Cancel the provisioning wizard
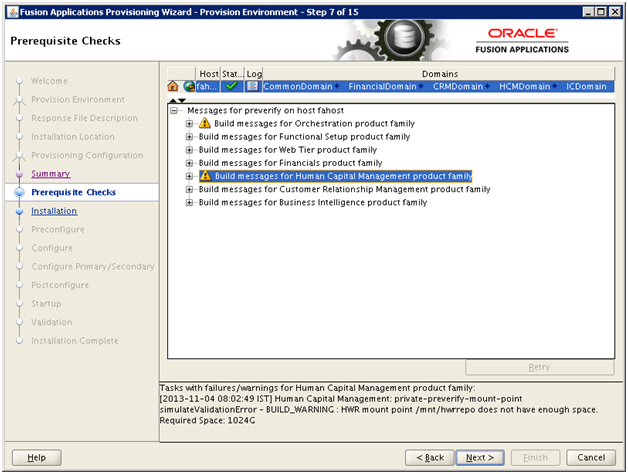Viewport: 628px width, 474px height. tap(591, 457)
